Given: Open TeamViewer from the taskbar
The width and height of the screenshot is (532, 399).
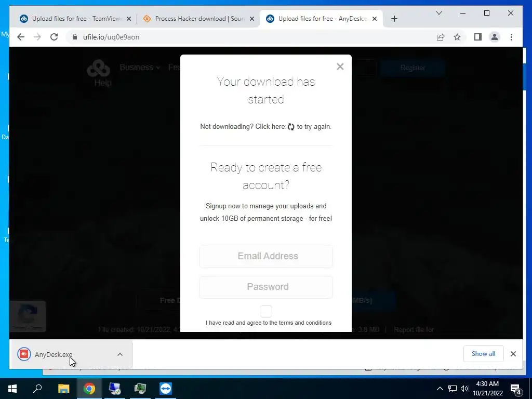Looking at the screenshot, I should point(166,389).
